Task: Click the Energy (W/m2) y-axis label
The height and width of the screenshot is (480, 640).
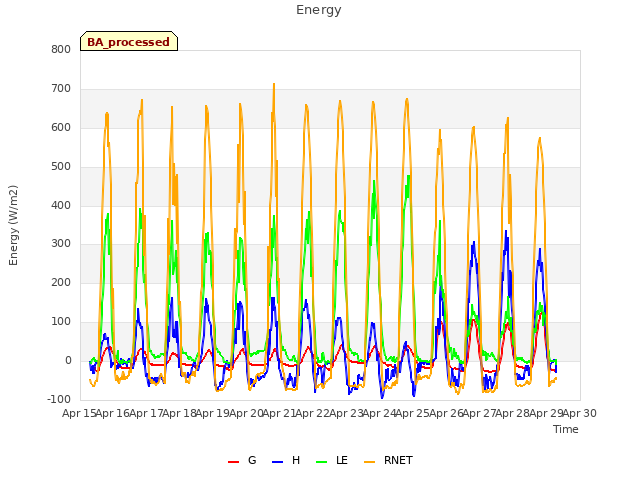Action: [13, 225]
